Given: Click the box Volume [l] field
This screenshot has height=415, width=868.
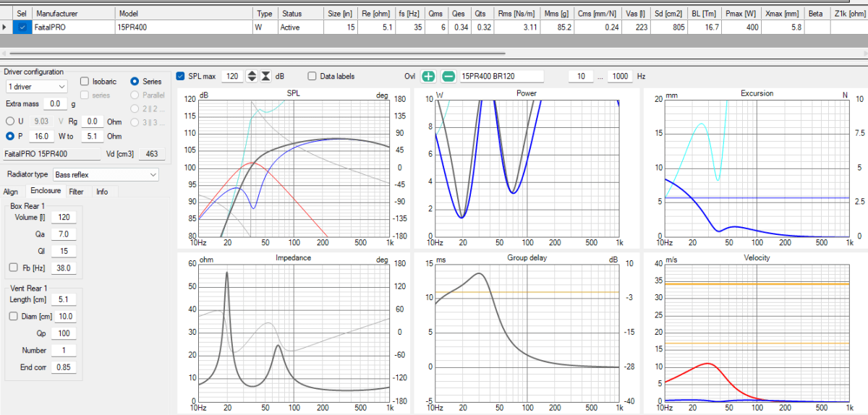Looking at the screenshot, I should [x=64, y=217].
